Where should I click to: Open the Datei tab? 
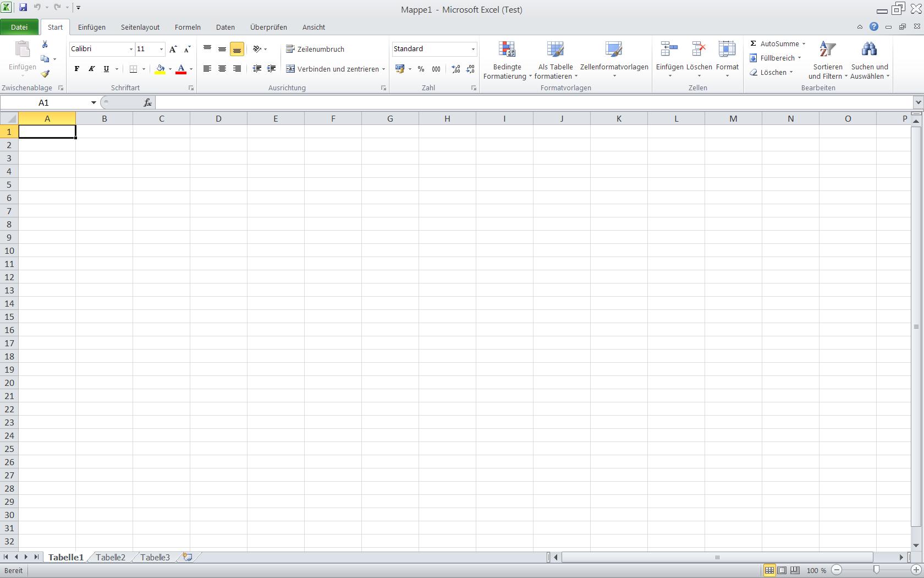tap(19, 27)
